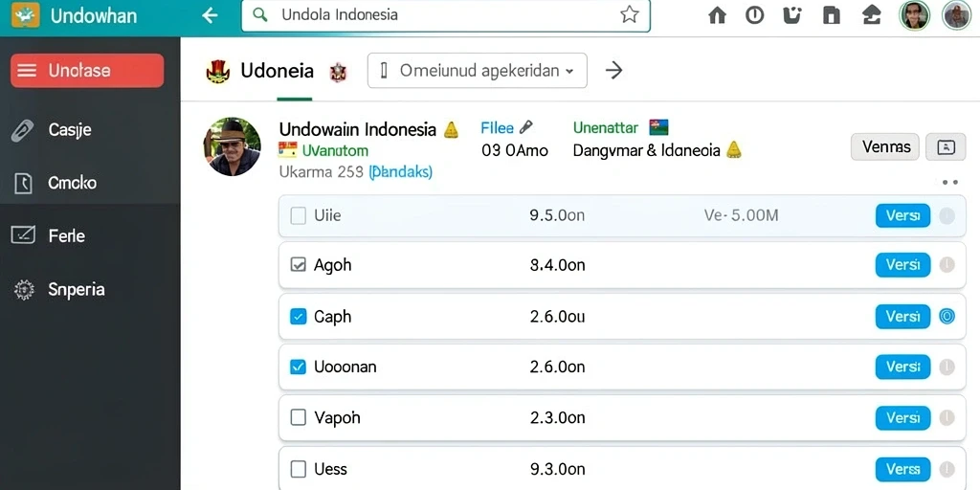The width and height of the screenshot is (980, 490).
Task: Click Versi button in Uess row
Action: (x=902, y=469)
